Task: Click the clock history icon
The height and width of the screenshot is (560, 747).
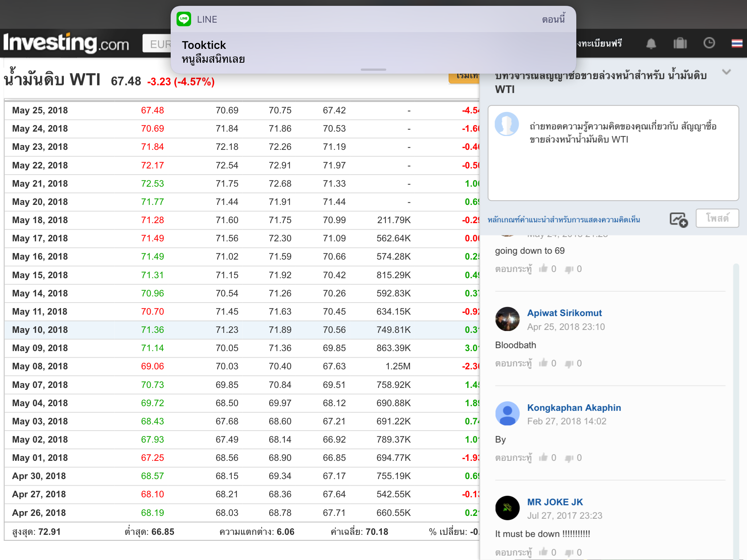Action: (x=709, y=43)
